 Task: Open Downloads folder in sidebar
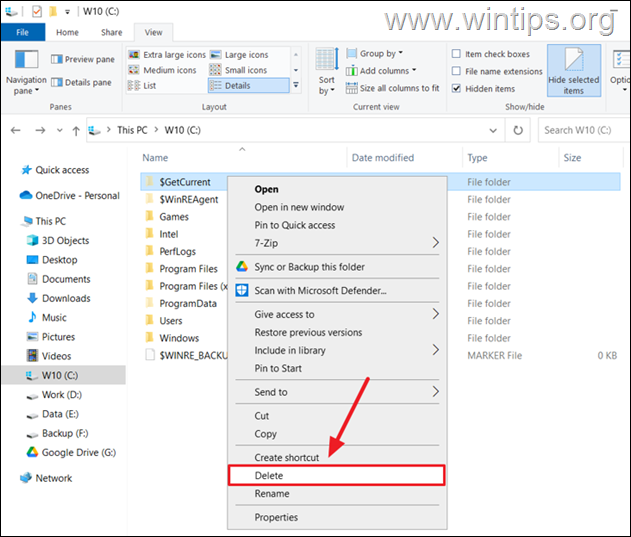coord(58,298)
